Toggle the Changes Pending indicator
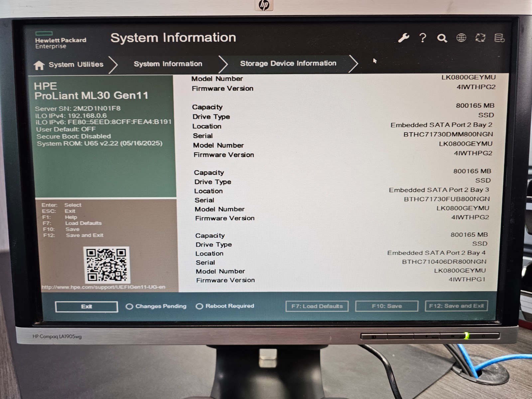 point(129,306)
